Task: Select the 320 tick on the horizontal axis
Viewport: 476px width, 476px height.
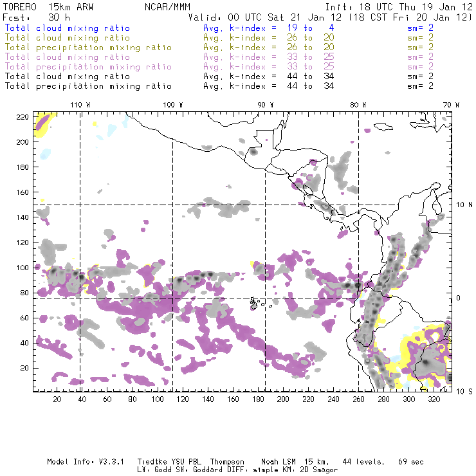Action: click(434, 399)
